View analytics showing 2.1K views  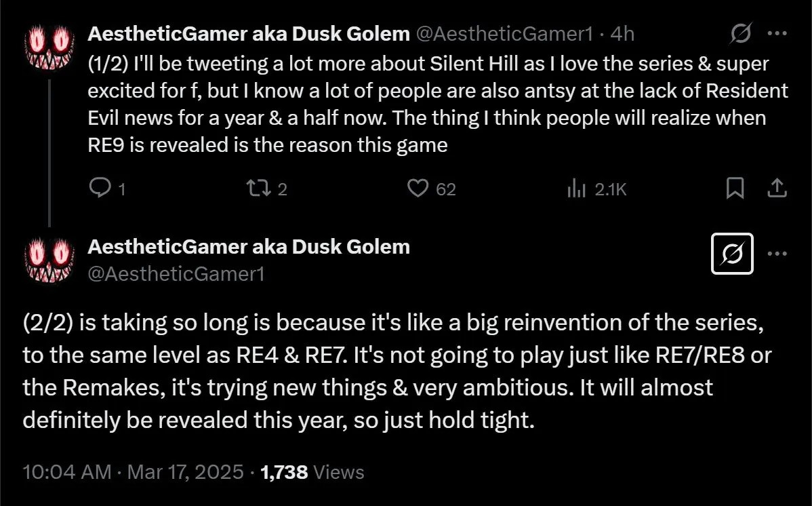click(x=576, y=189)
